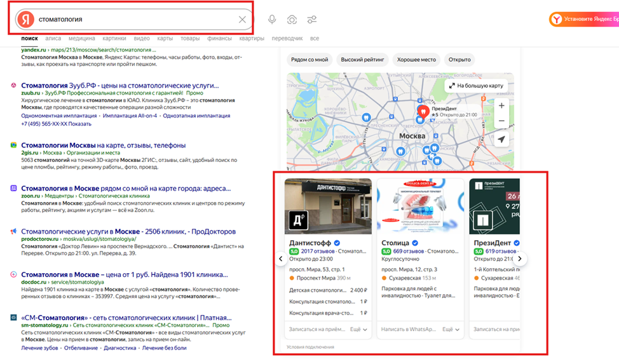Open the docdoc.ru result title
619x364 pixels.
pyautogui.click(x=125, y=274)
